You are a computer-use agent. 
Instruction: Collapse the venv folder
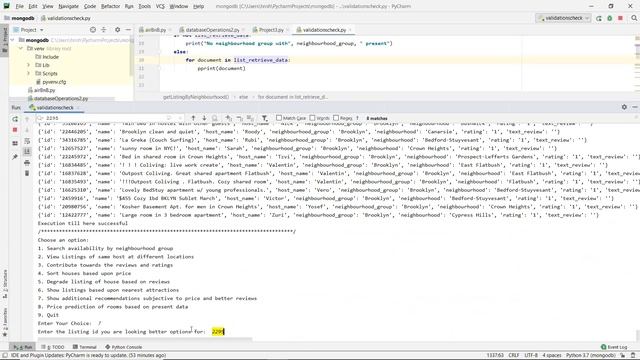[x=21, y=48]
